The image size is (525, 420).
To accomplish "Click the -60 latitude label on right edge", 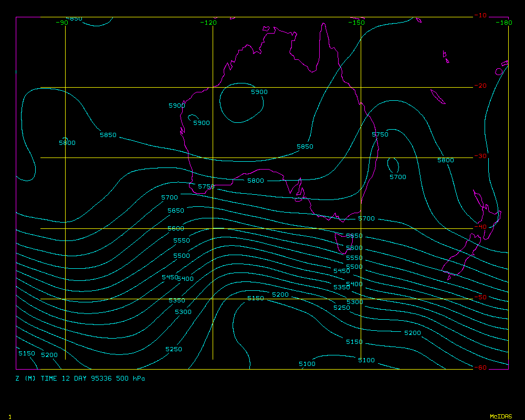I will (480, 367).
